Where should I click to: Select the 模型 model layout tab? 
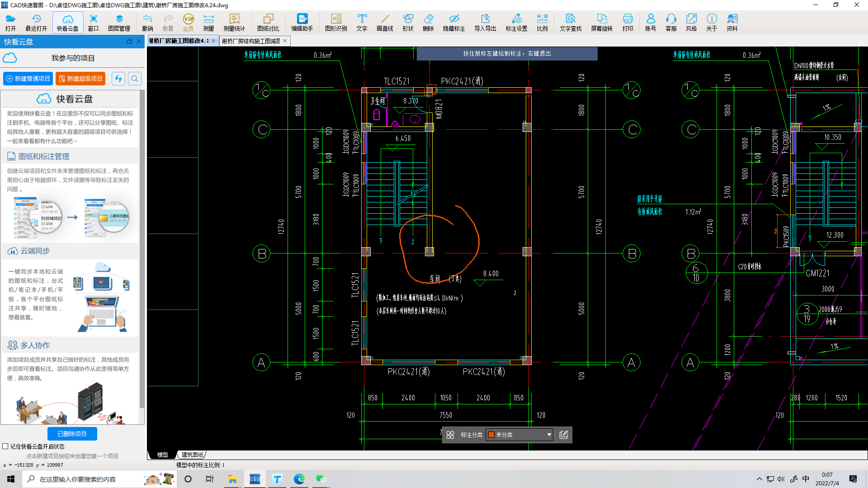pyautogui.click(x=162, y=455)
